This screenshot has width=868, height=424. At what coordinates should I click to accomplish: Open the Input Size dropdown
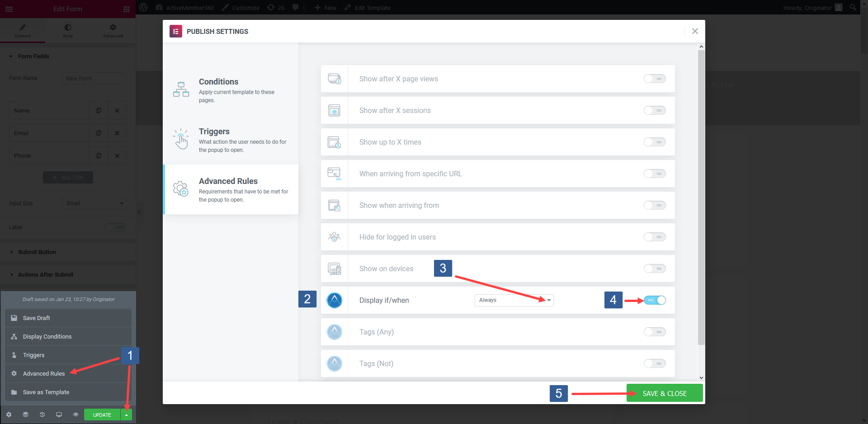[x=94, y=203]
